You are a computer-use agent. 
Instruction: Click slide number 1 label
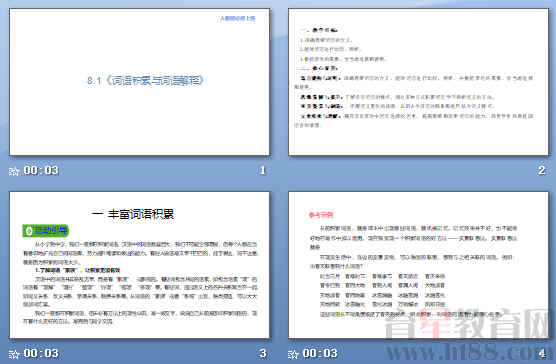[x=262, y=170]
